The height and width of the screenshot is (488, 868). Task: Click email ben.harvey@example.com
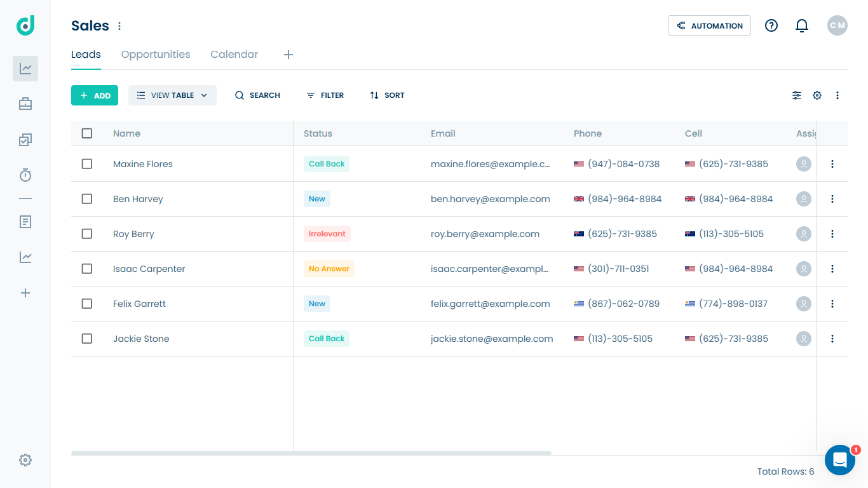491,199
